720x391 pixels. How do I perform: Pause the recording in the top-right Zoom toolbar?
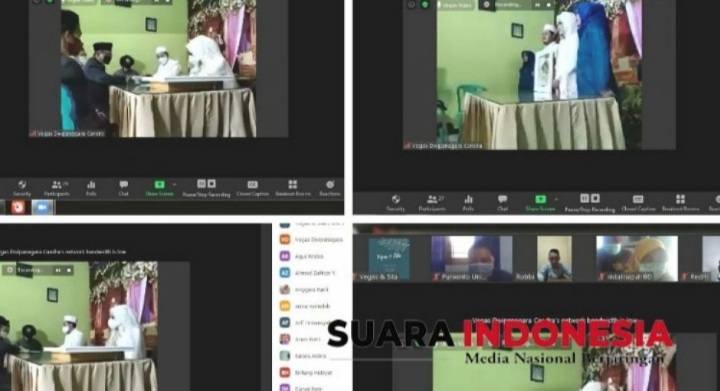[x=585, y=198]
